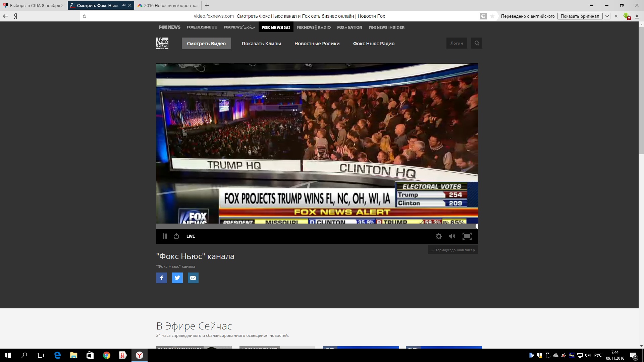Viewport: 644px width, 362px height.
Task: Pause the live Fox News video
Action: 165,236
